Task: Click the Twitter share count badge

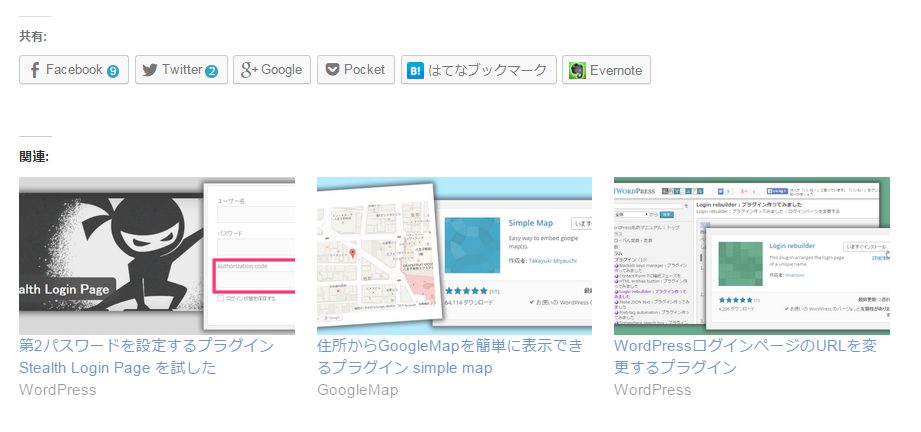Action: [211, 71]
